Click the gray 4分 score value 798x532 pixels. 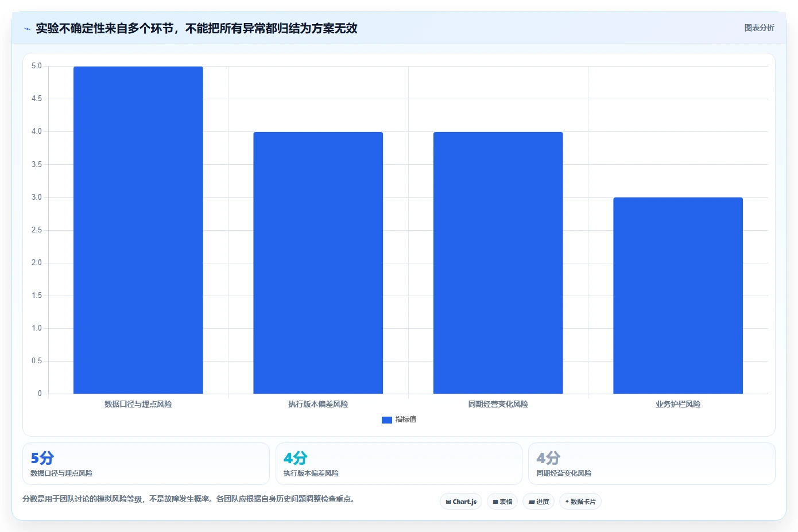point(548,458)
